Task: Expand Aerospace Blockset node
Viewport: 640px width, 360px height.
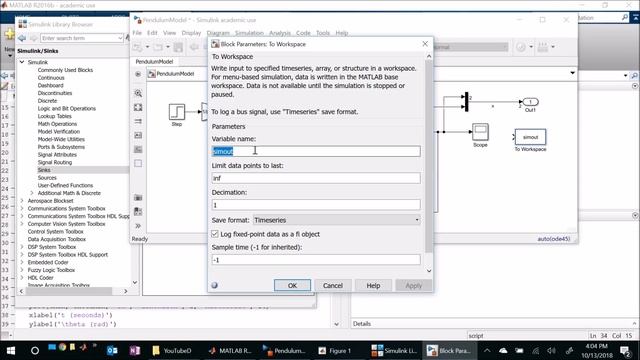Action: [x=22, y=201]
